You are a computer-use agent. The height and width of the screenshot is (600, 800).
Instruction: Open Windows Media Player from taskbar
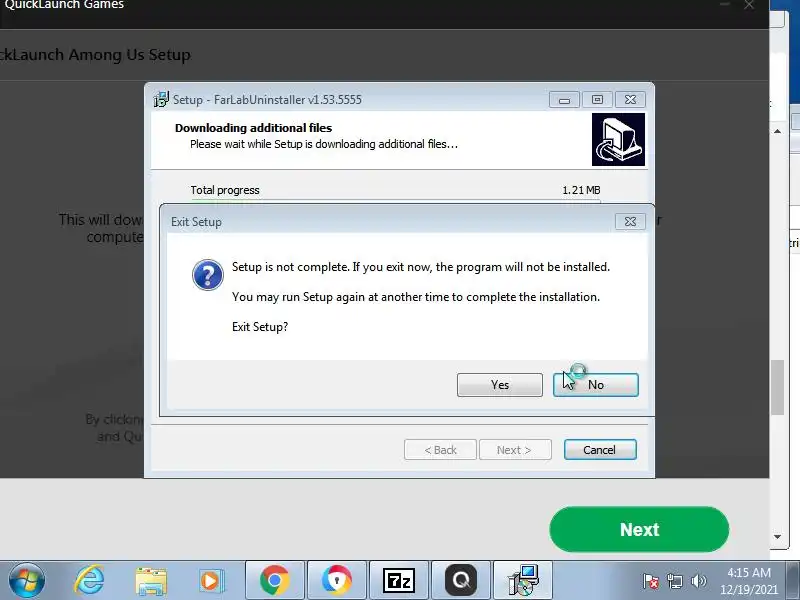point(211,581)
